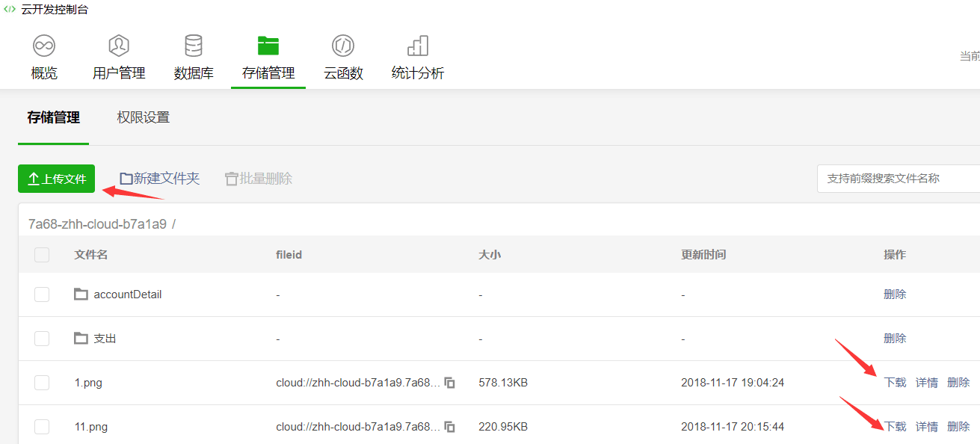Click the 操作 column header

tap(895, 255)
